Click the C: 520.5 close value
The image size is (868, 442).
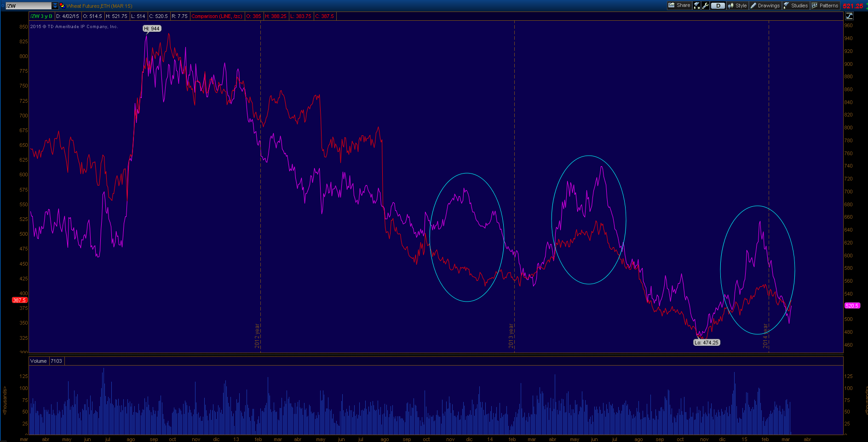159,16
